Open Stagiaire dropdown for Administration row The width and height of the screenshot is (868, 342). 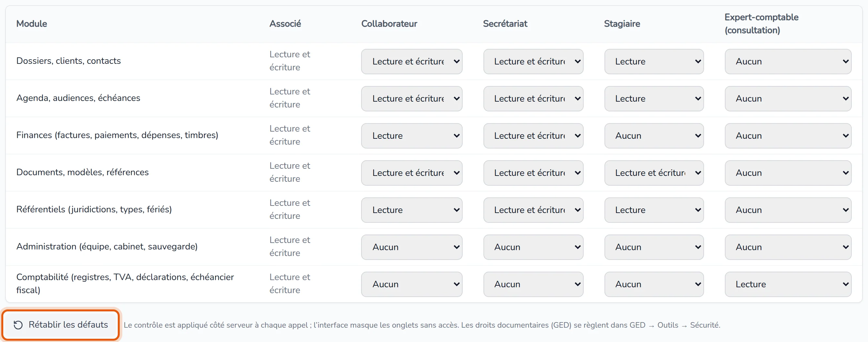[654, 247]
